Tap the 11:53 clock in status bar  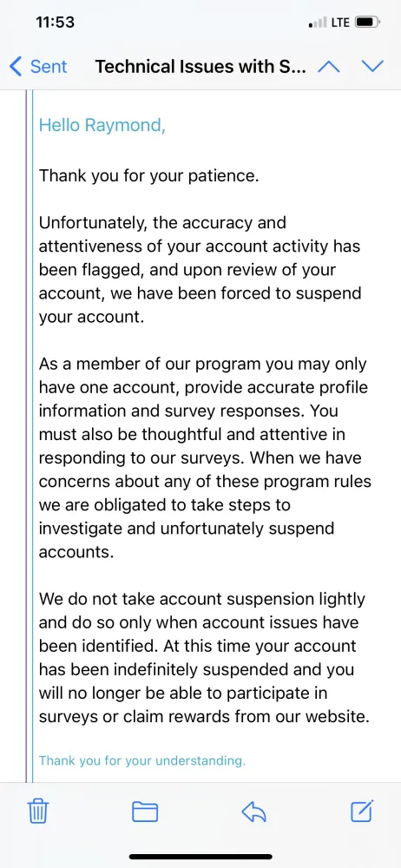coord(55,23)
